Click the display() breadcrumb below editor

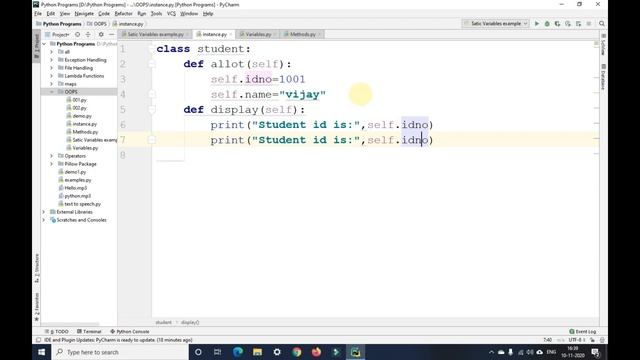[x=190, y=322]
